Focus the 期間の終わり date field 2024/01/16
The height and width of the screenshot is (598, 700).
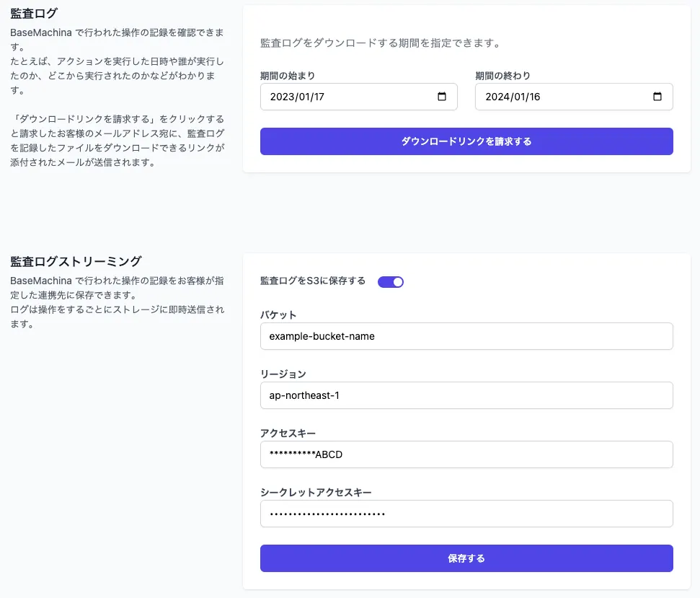574,97
